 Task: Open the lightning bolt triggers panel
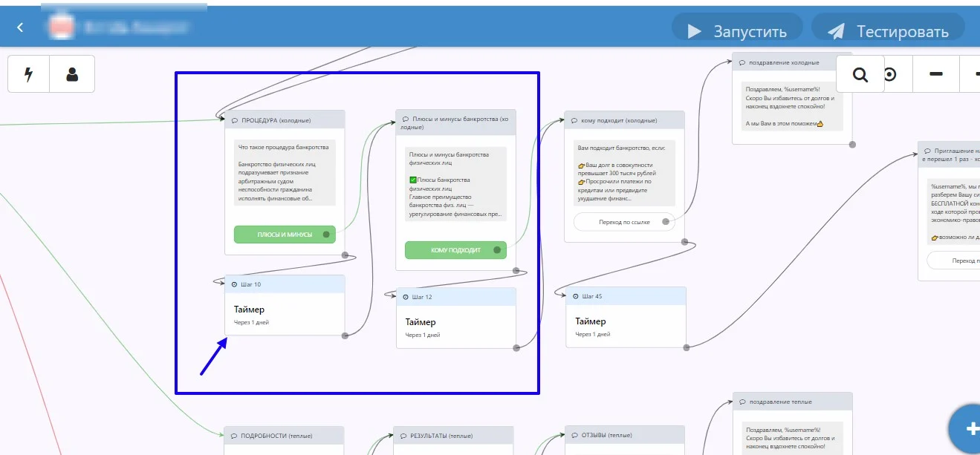click(x=29, y=74)
